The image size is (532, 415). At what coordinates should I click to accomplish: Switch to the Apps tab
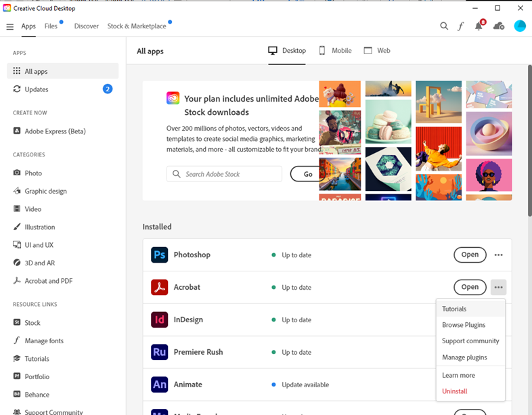pyautogui.click(x=28, y=26)
